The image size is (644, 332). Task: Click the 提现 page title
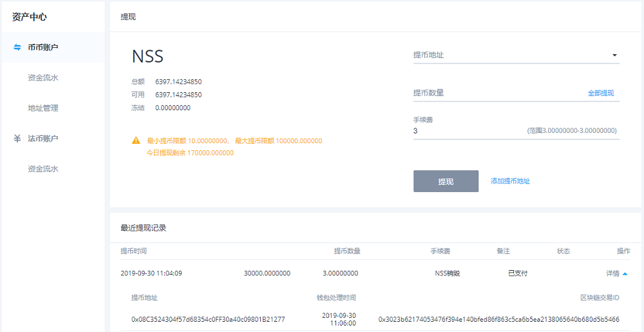pos(128,17)
